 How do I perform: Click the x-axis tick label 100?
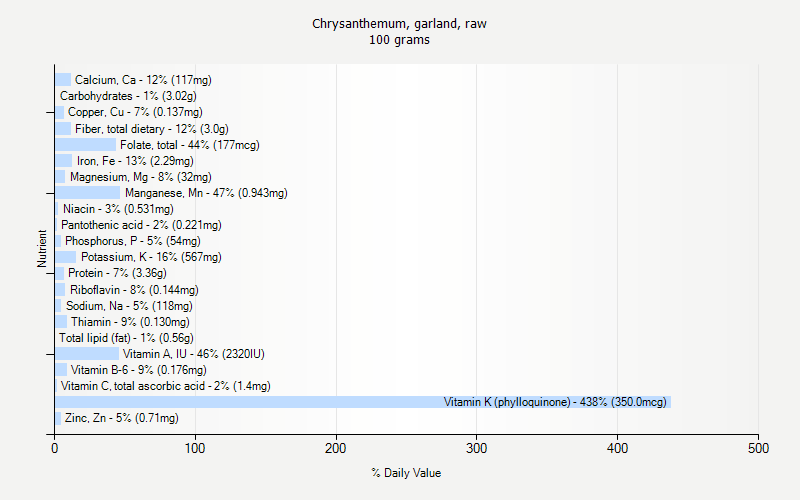coord(195,448)
